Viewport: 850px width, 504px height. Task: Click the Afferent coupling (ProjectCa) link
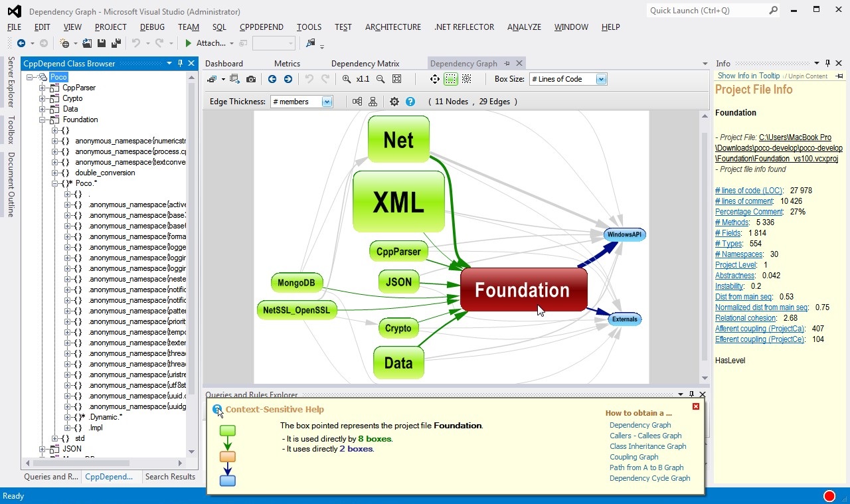[760, 329]
